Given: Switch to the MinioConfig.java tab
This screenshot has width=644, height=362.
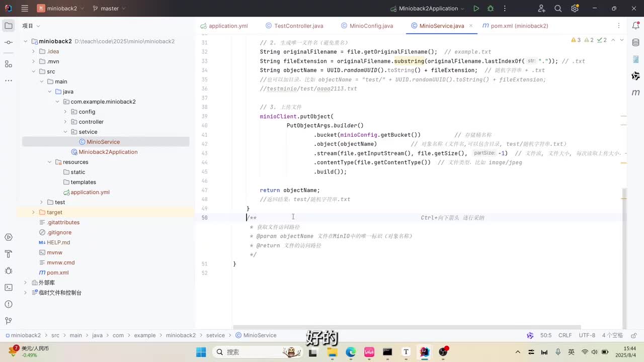Looking at the screenshot, I should click(x=367, y=26).
